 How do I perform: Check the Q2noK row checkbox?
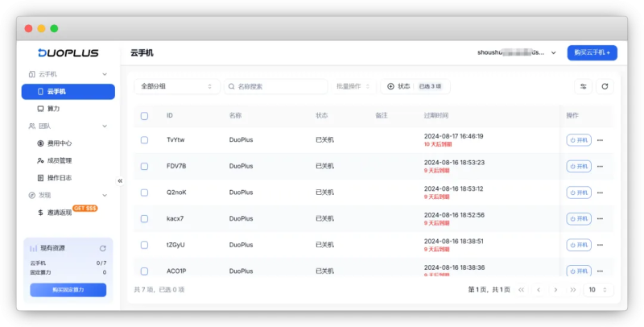144,192
